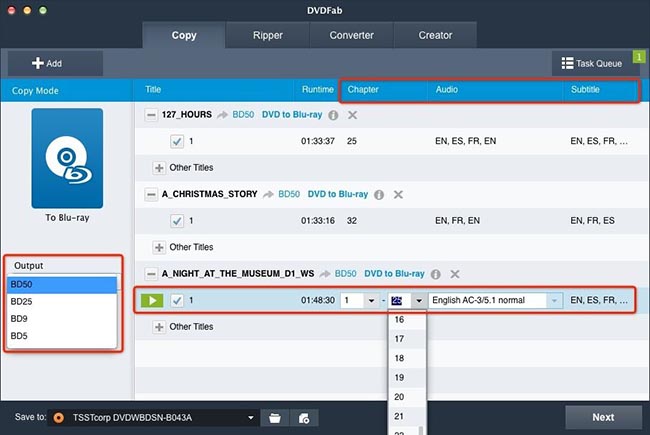Click the arrow icon next to A_CHRISTMAS_STORY
Screen dimensions: 650x435
pyautogui.click(x=268, y=194)
